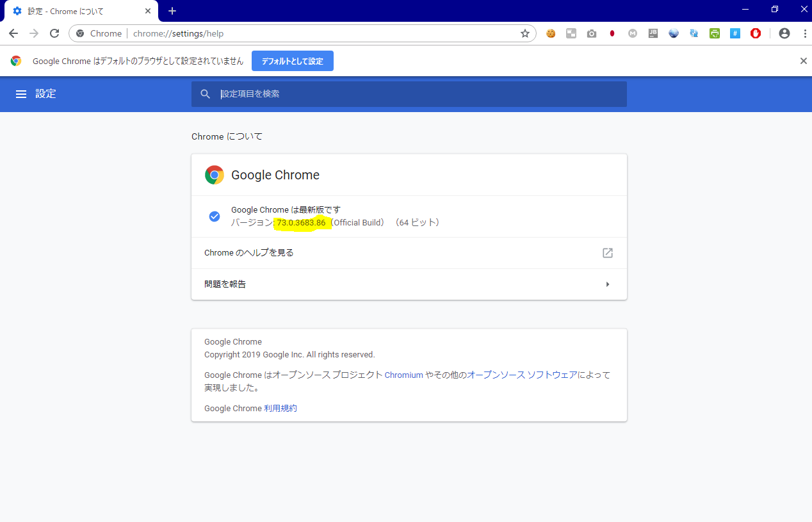Click the blue hashtag extension icon

coord(735,34)
